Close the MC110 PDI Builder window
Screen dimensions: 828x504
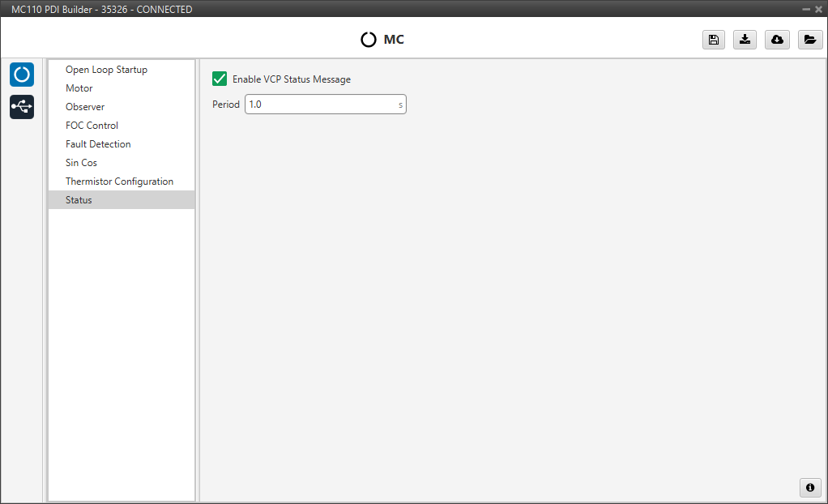(818, 9)
